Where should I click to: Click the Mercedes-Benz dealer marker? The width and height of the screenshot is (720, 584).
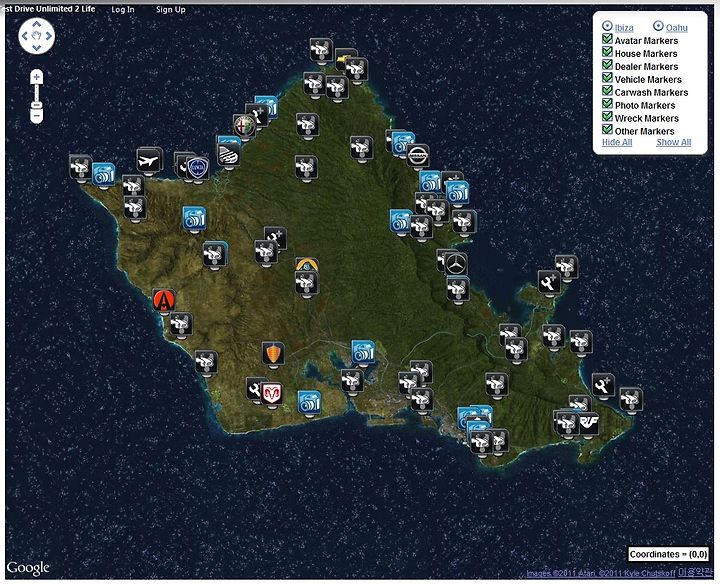coord(456,264)
